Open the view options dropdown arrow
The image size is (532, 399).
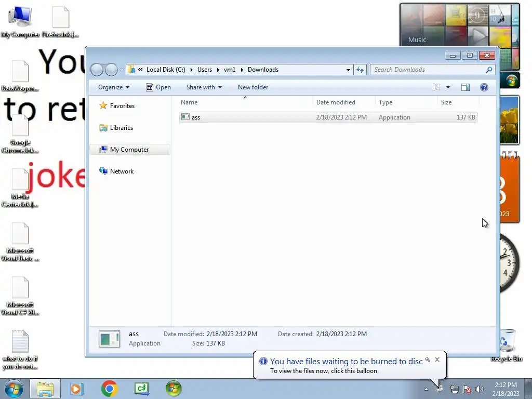[448, 87]
